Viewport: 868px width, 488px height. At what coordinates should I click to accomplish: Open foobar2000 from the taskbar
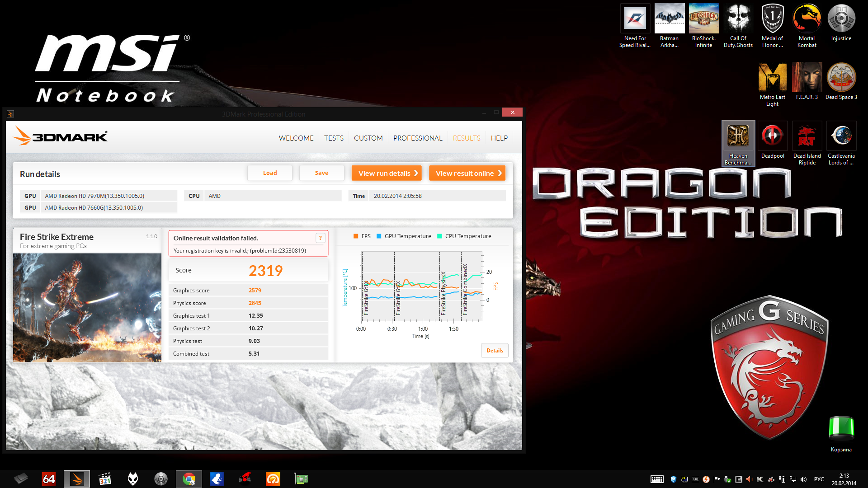pyautogui.click(x=133, y=479)
